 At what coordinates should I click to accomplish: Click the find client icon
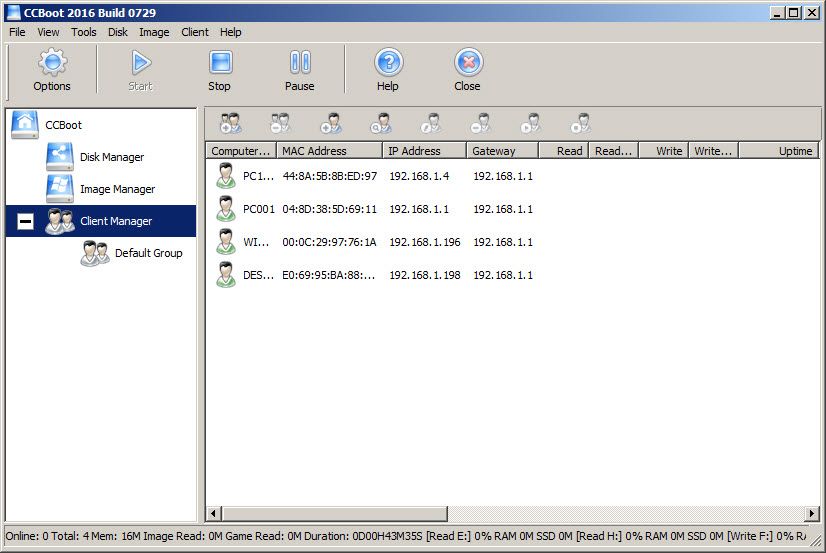[x=381, y=123]
